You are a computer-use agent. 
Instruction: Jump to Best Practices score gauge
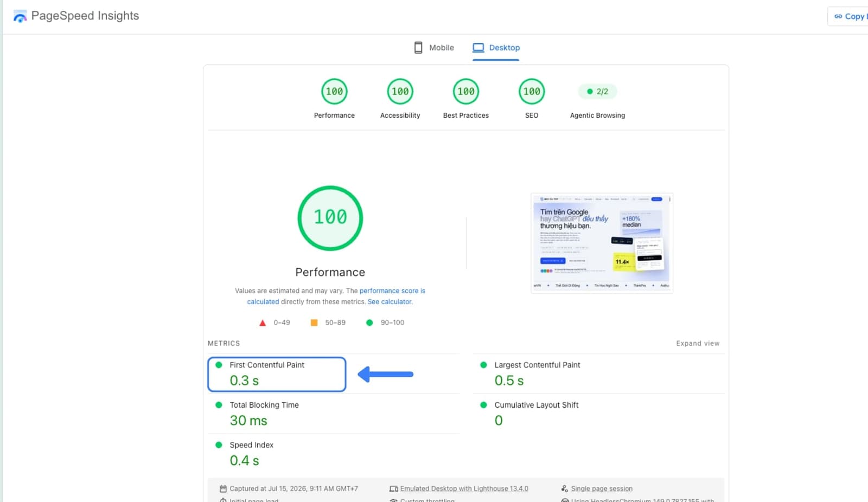466,92
